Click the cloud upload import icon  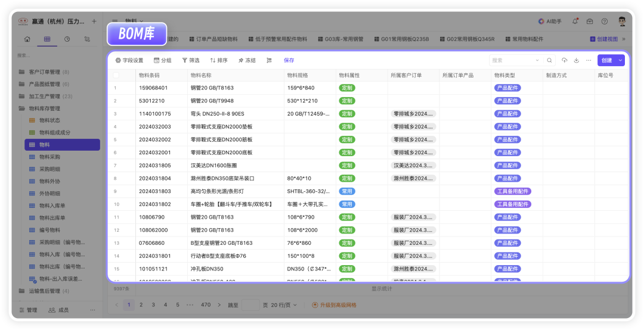pos(565,60)
